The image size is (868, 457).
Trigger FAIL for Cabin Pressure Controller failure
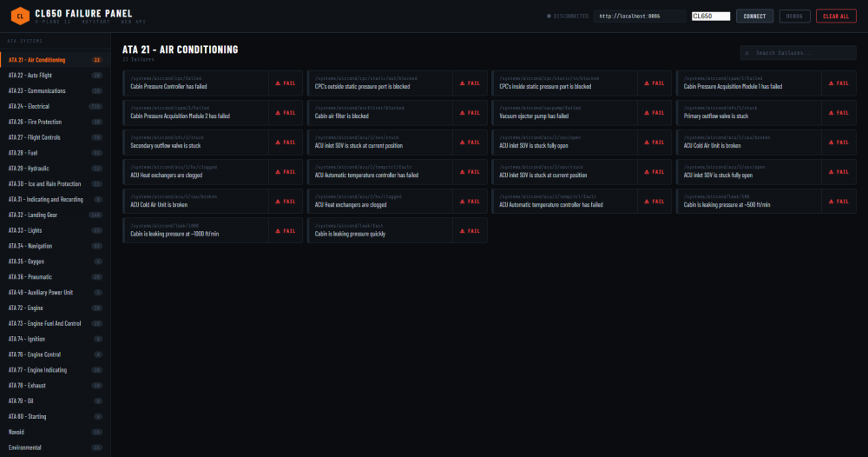(286, 83)
